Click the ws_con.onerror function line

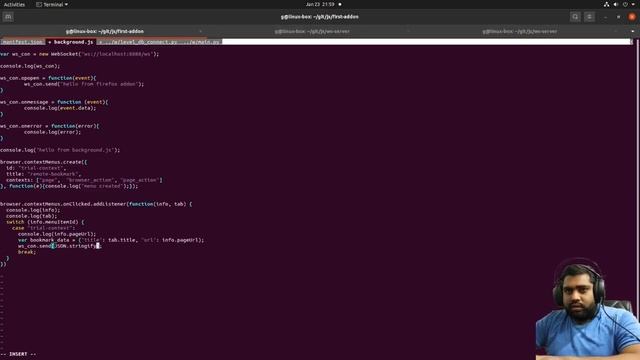click(50, 126)
